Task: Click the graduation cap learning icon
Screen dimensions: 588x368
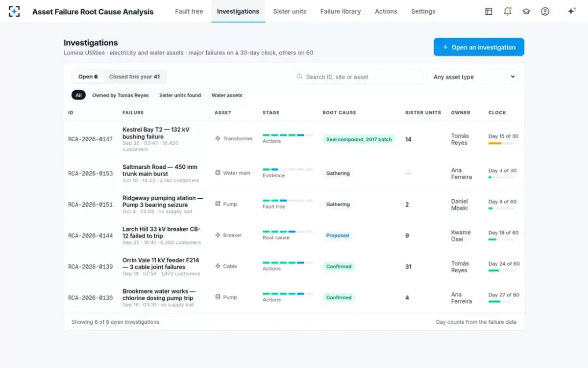Action: tap(526, 11)
